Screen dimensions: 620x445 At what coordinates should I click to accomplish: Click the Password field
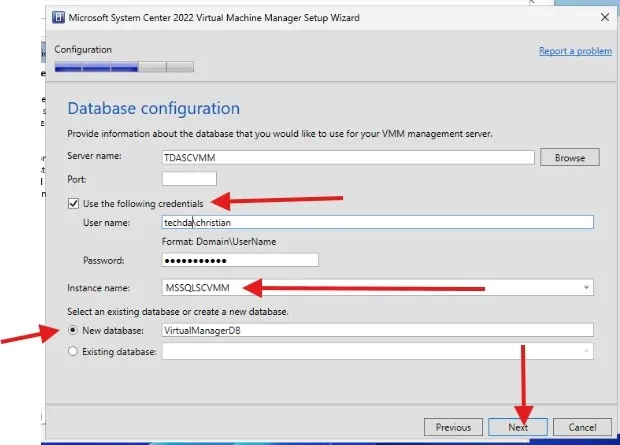coord(240,260)
